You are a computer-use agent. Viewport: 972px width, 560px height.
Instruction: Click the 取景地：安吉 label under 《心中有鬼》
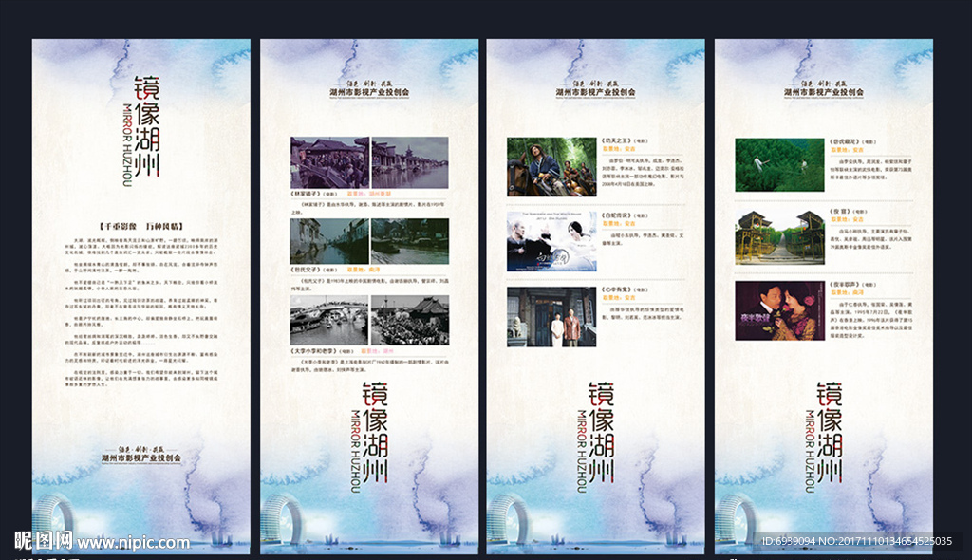619,298
